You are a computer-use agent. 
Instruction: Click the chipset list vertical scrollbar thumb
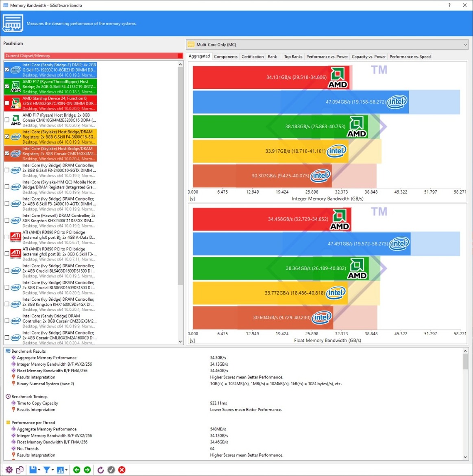[x=180, y=176]
